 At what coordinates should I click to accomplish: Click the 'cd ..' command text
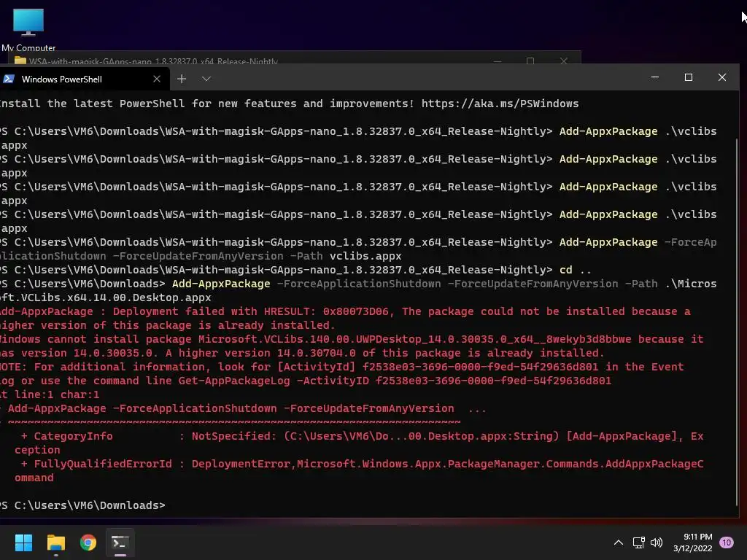pos(576,270)
